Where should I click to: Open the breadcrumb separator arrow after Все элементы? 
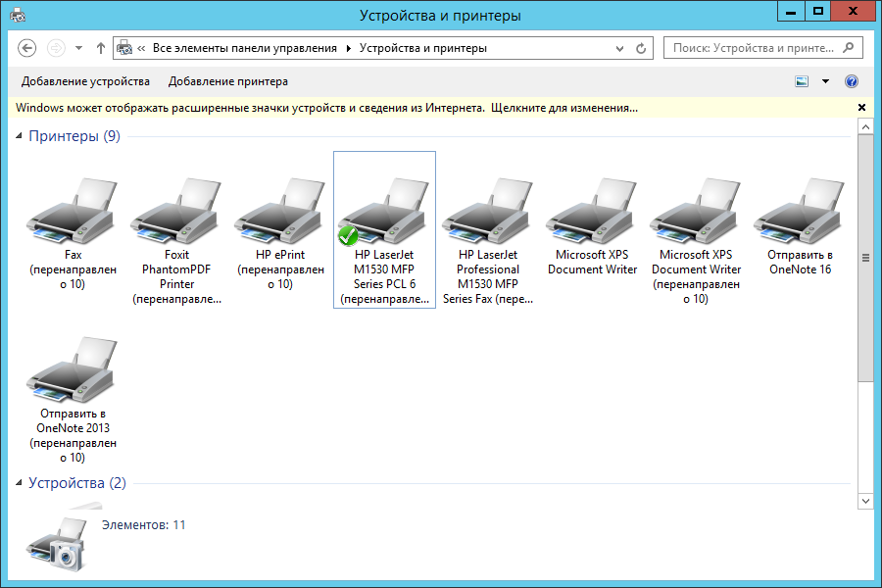[348, 48]
